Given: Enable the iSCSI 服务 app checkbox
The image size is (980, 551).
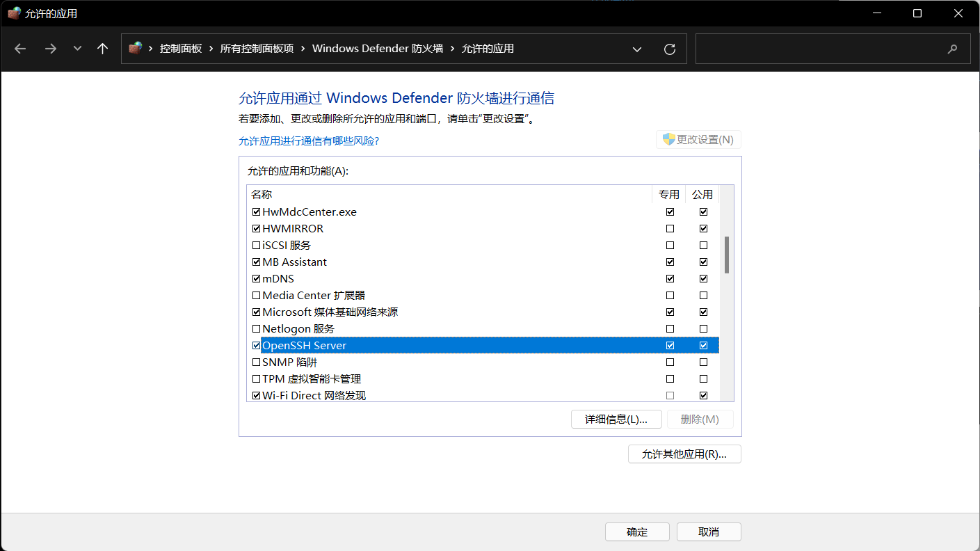Looking at the screenshot, I should pos(256,246).
